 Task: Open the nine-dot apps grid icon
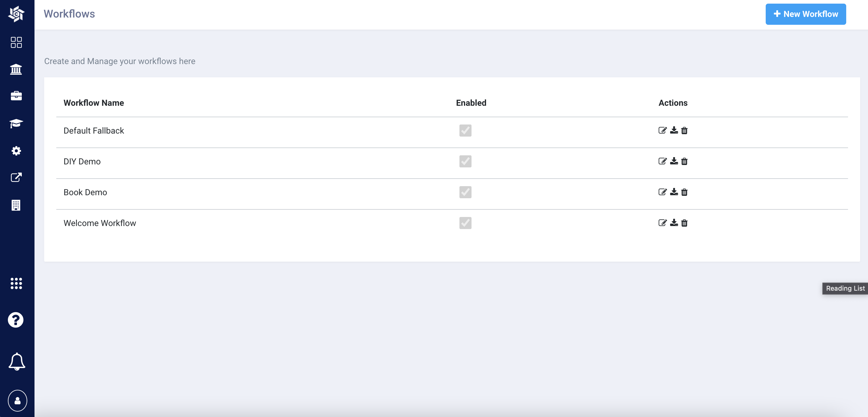click(x=16, y=283)
